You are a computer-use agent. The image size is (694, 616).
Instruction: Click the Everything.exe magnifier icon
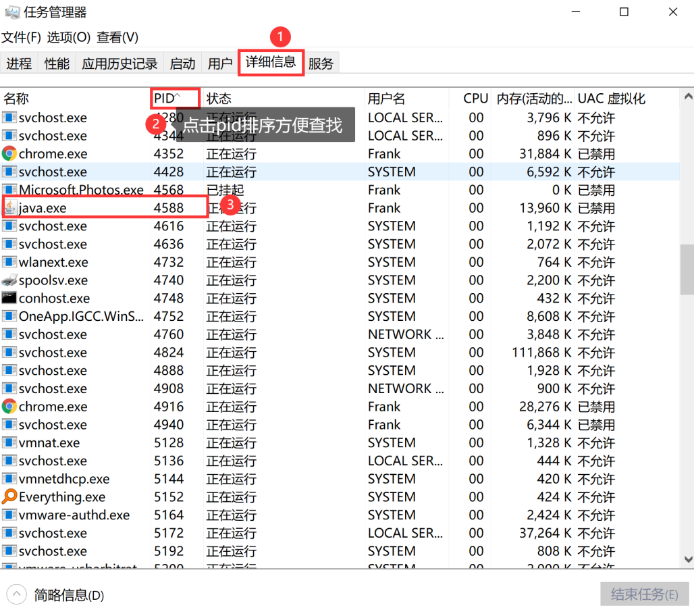[x=9, y=496]
